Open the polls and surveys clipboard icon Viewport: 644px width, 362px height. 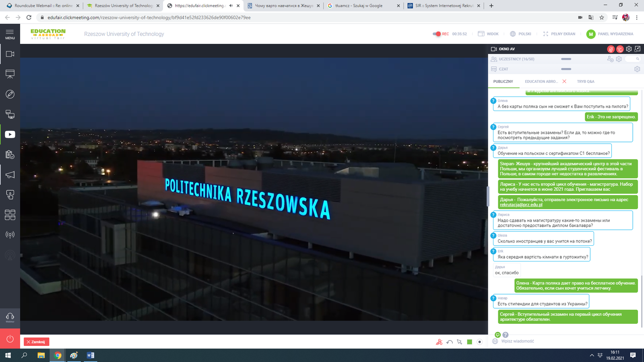[x=10, y=154]
